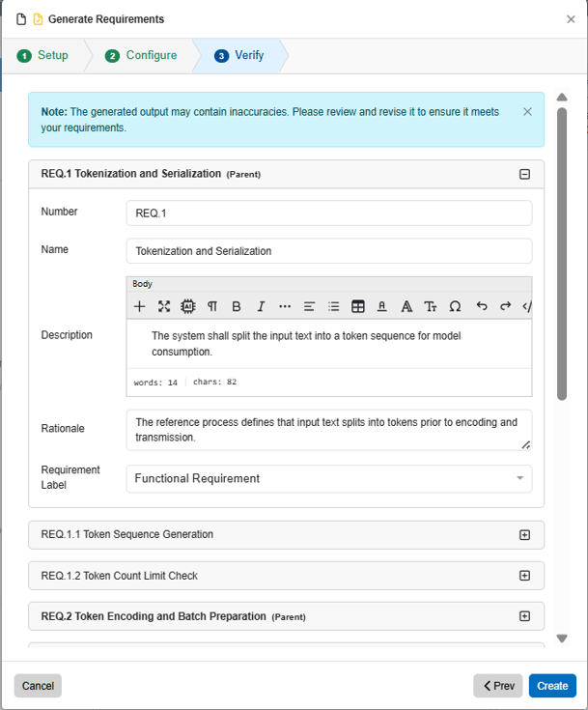
Task: Open the Requirement Label dropdown
Action: point(329,478)
